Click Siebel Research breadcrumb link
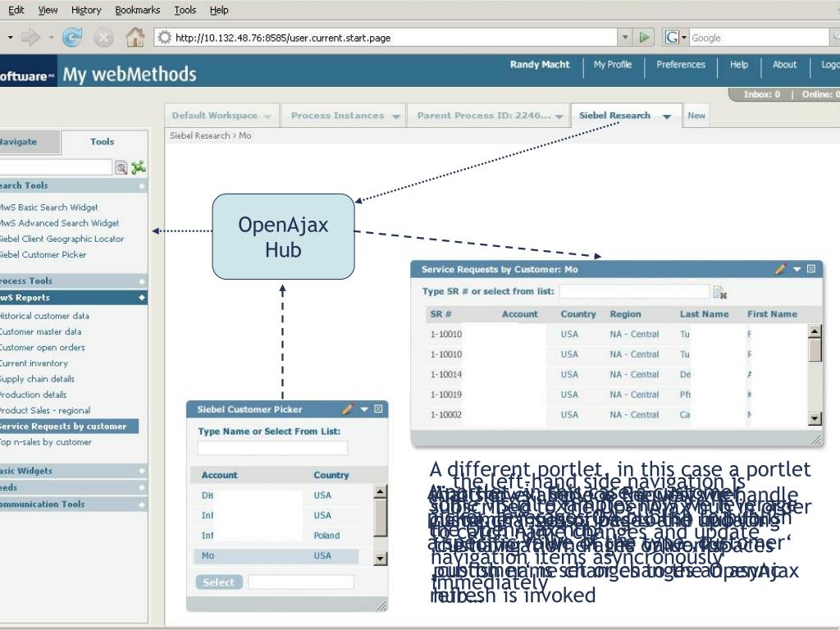 [200, 135]
